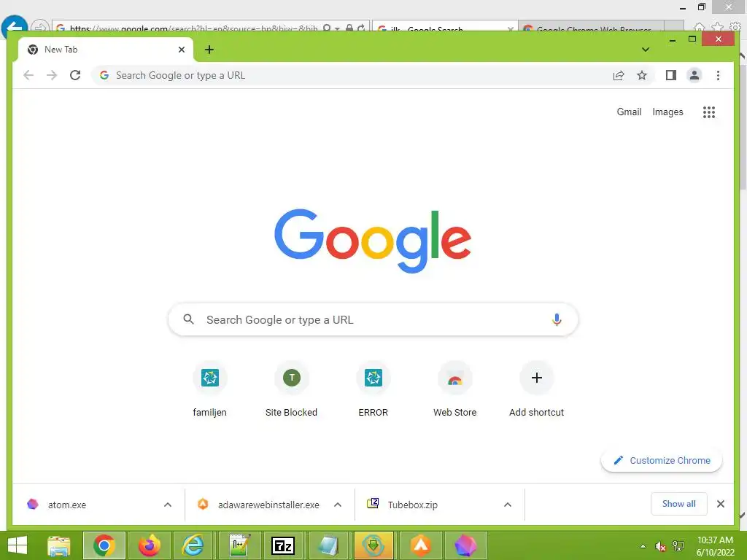
Task: Open the Images link
Action: click(x=667, y=112)
